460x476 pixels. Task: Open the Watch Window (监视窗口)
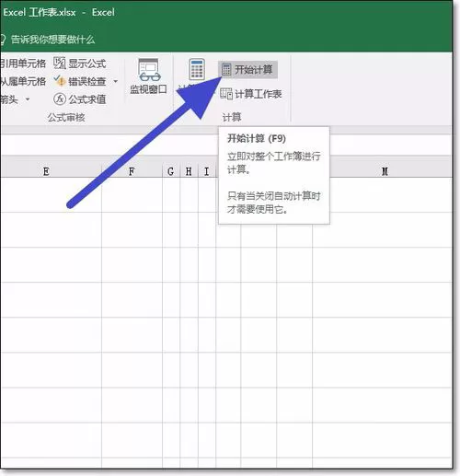[x=148, y=76]
